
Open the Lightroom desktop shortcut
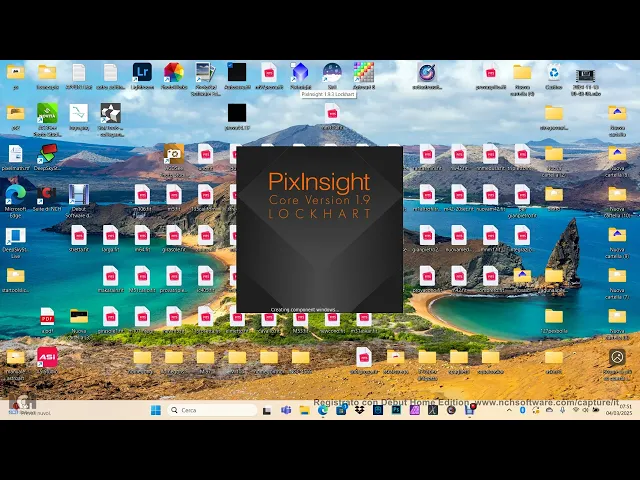(142, 73)
